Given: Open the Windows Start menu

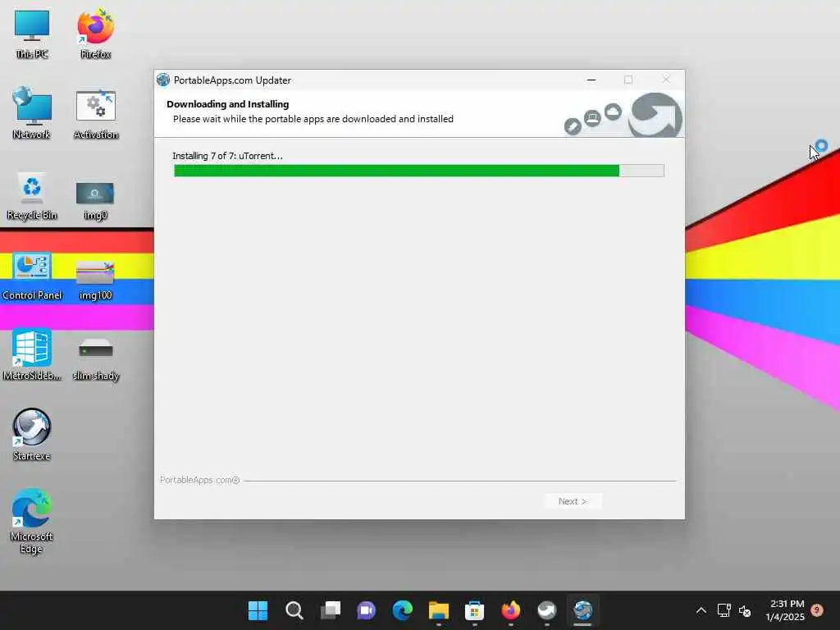Looking at the screenshot, I should coord(258,610).
